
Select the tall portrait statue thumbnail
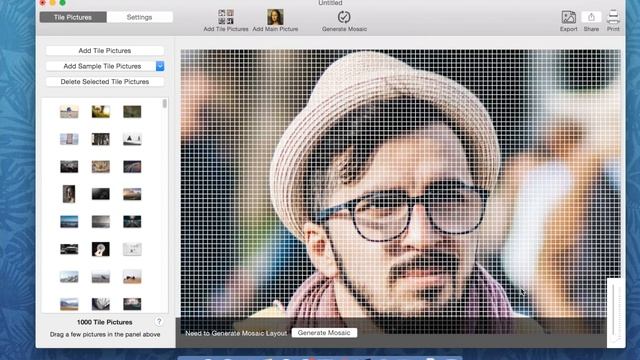[x=69, y=194]
